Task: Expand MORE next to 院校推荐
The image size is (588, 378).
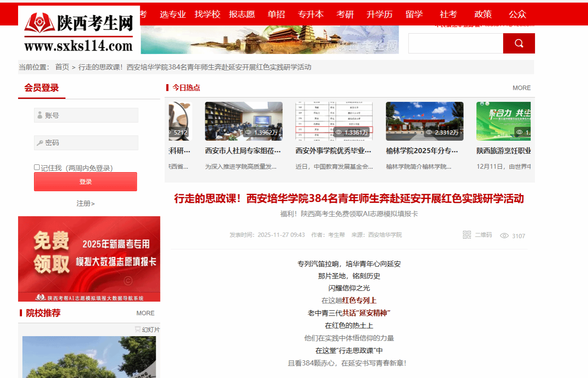Action: (x=145, y=313)
